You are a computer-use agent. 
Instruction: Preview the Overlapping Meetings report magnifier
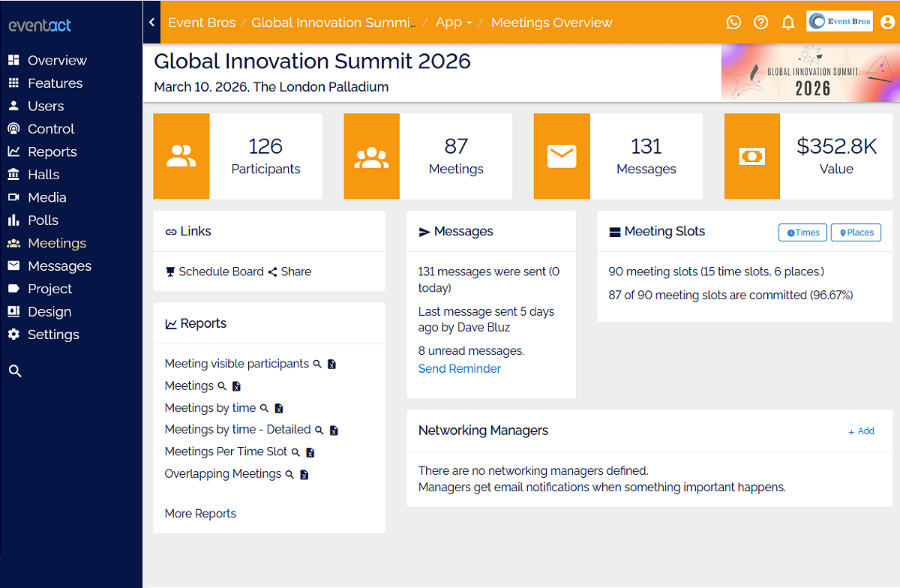[289, 475]
